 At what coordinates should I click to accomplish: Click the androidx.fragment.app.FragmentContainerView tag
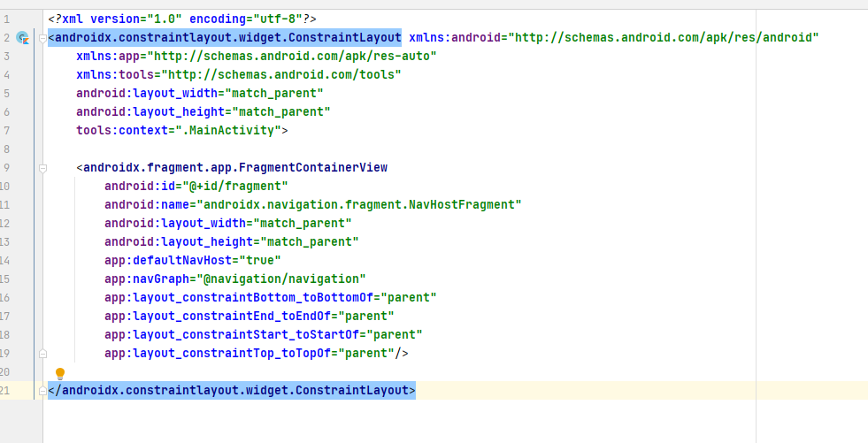point(232,168)
